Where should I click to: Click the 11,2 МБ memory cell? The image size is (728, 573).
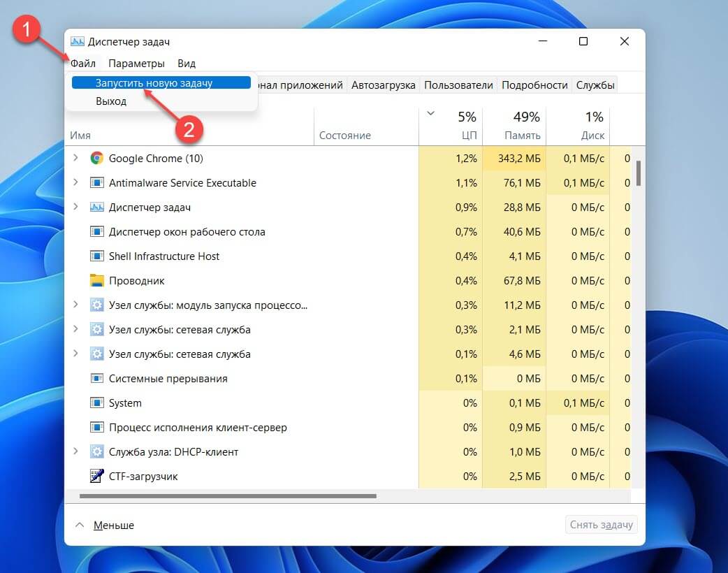pyautogui.click(x=514, y=305)
